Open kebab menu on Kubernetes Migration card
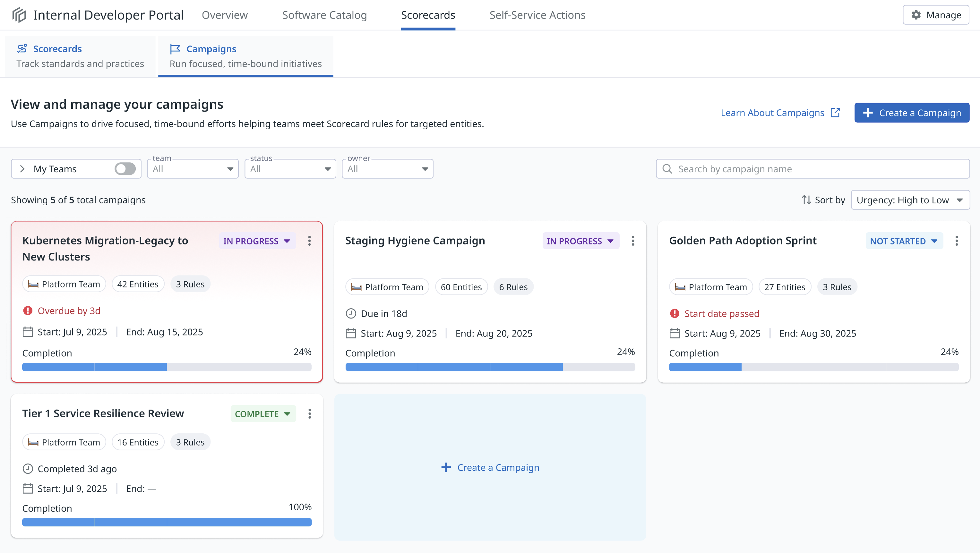The height and width of the screenshot is (553, 980). point(309,241)
